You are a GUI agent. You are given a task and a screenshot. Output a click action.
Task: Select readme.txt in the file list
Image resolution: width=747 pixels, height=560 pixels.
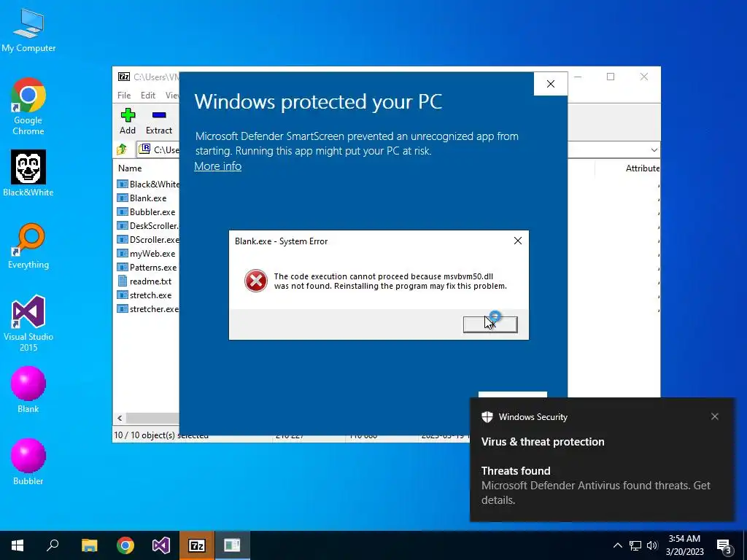pos(144,281)
